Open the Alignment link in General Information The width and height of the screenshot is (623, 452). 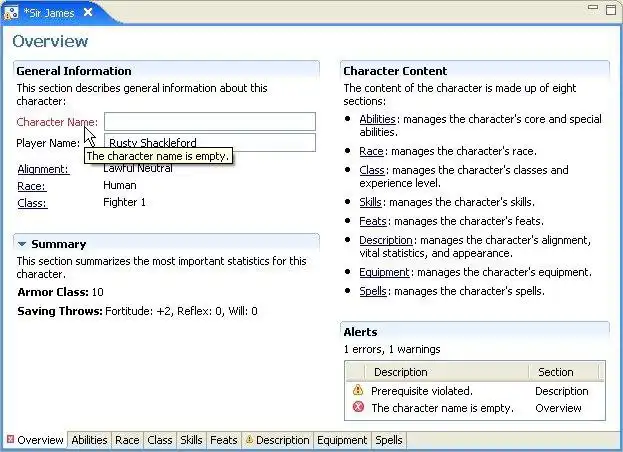click(x=43, y=169)
